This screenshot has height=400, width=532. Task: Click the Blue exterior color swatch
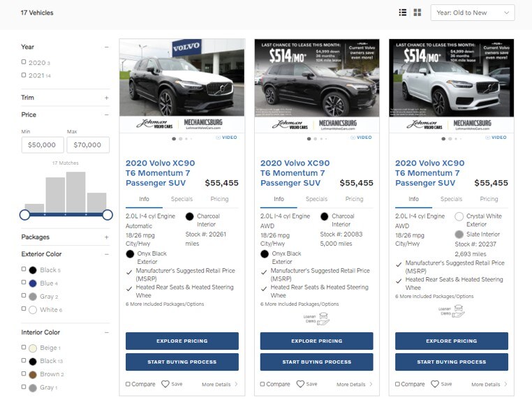(33, 283)
